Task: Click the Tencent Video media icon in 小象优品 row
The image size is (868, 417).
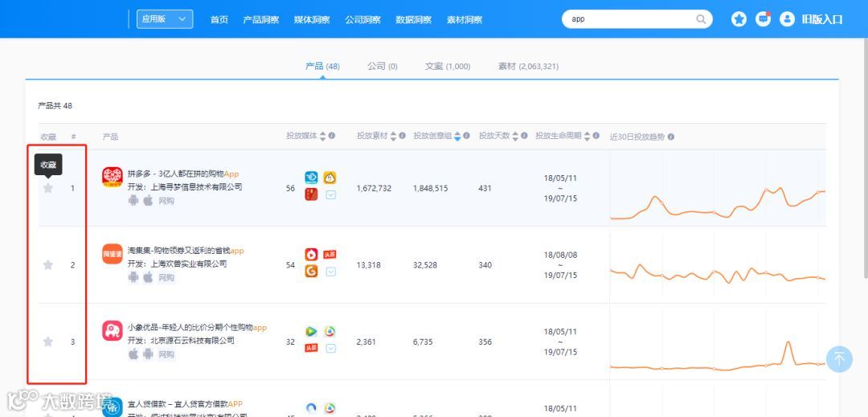Action: point(311,331)
